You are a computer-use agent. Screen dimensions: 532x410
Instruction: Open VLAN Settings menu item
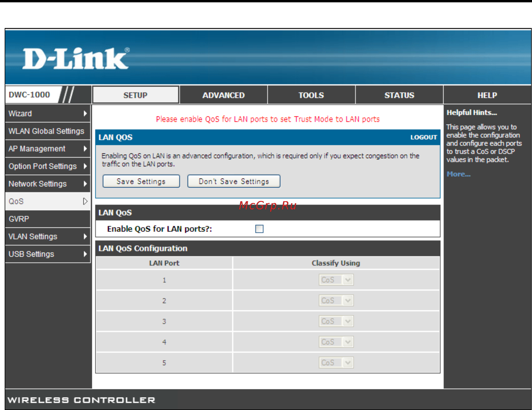coord(48,236)
